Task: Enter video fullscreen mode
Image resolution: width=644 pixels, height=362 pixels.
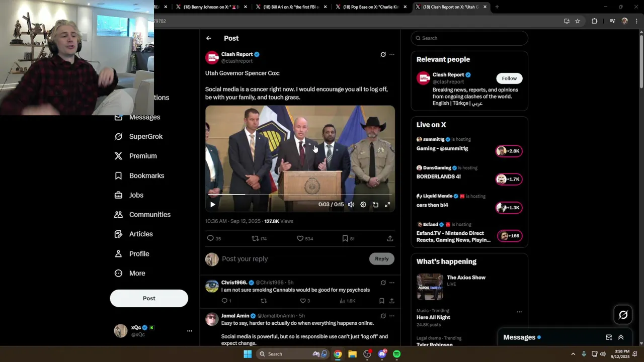Action: point(387,205)
